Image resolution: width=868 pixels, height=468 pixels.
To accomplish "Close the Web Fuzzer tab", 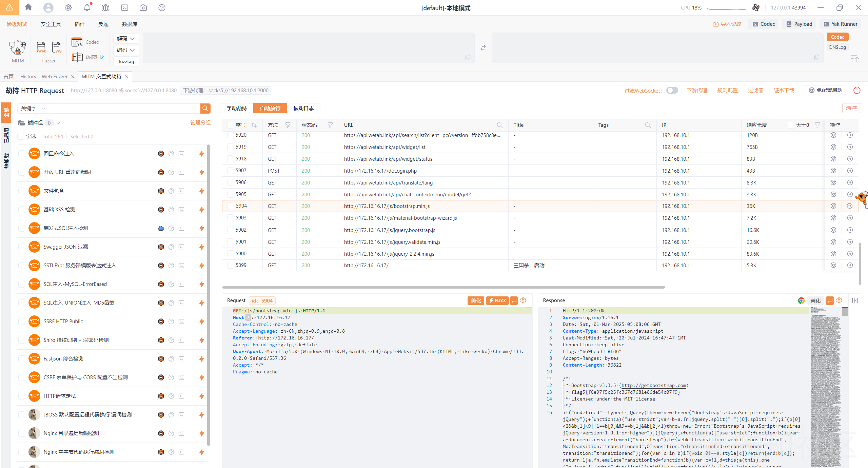I will (73, 77).
